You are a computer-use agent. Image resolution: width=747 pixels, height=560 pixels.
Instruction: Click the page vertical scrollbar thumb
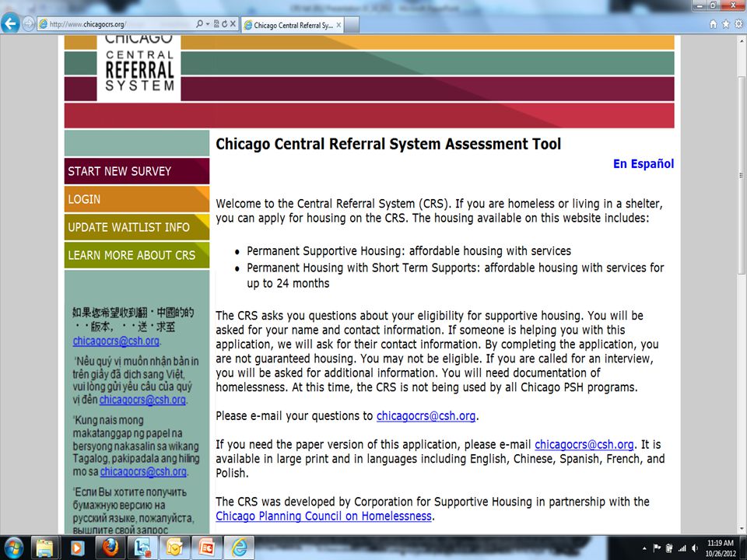(741, 175)
